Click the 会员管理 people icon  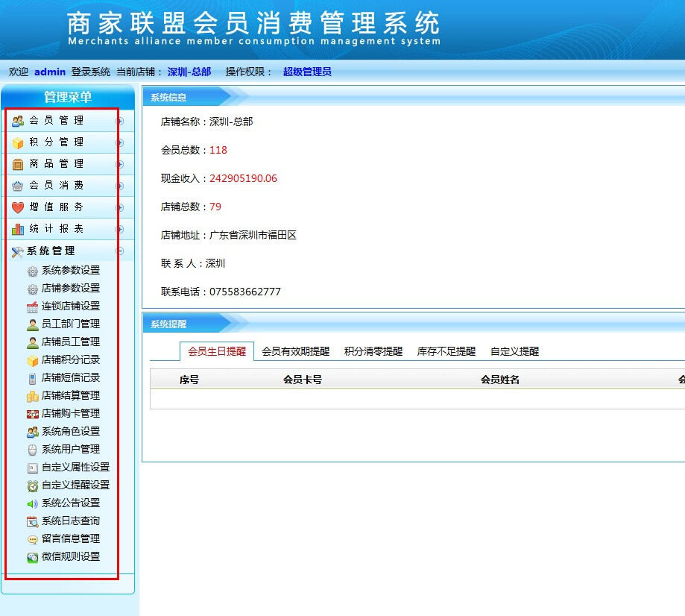(x=18, y=121)
